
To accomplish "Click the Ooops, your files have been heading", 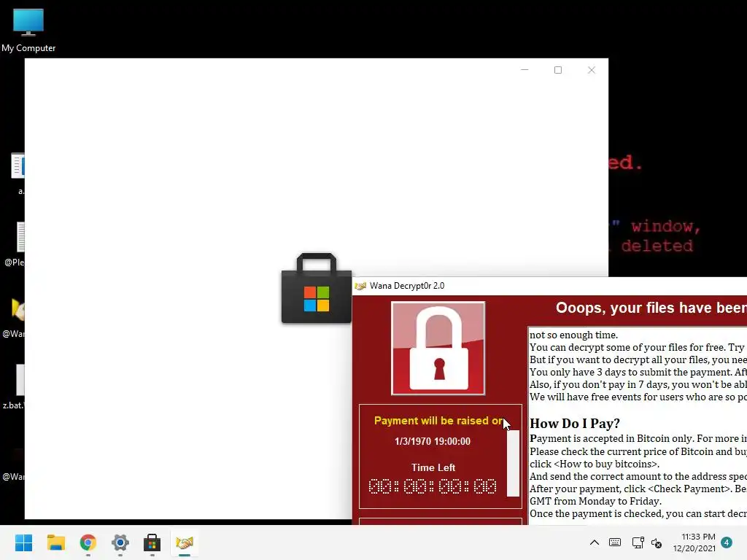I will click(x=651, y=308).
